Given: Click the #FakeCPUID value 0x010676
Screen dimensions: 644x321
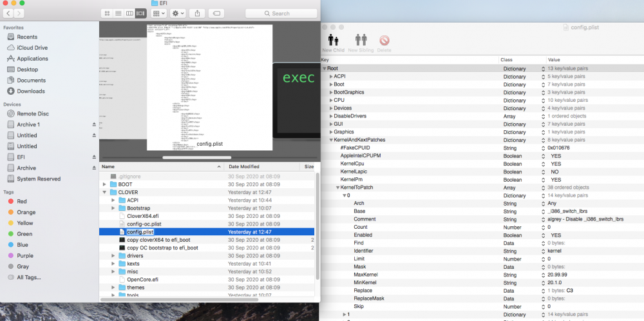Looking at the screenshot, I should click(x=558, y=148).
